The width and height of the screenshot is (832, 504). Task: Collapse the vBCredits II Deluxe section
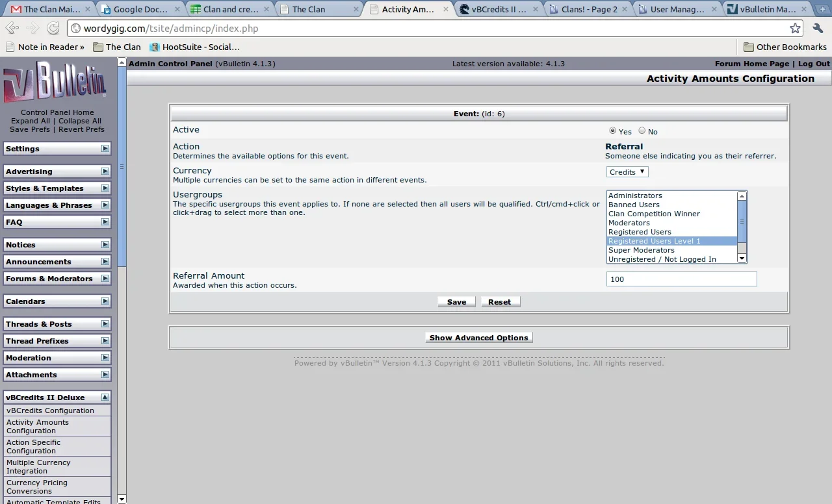(105, 397)
